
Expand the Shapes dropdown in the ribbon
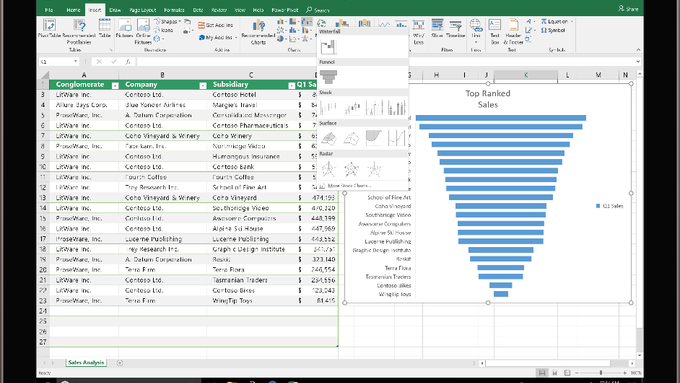[x=168, y=21]
